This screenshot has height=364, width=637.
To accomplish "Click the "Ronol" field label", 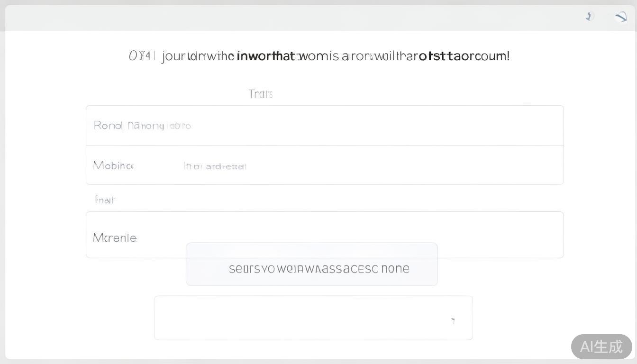I will click(108, 126).
